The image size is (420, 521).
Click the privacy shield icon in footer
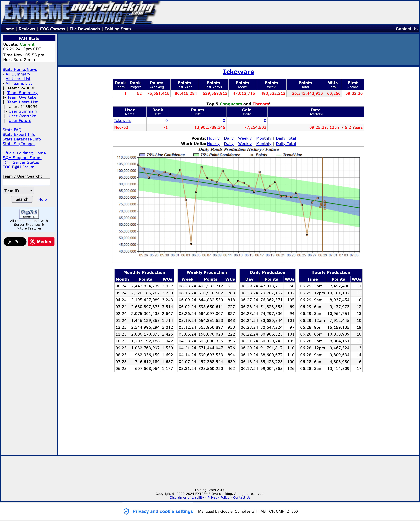(x=126, y=511)
